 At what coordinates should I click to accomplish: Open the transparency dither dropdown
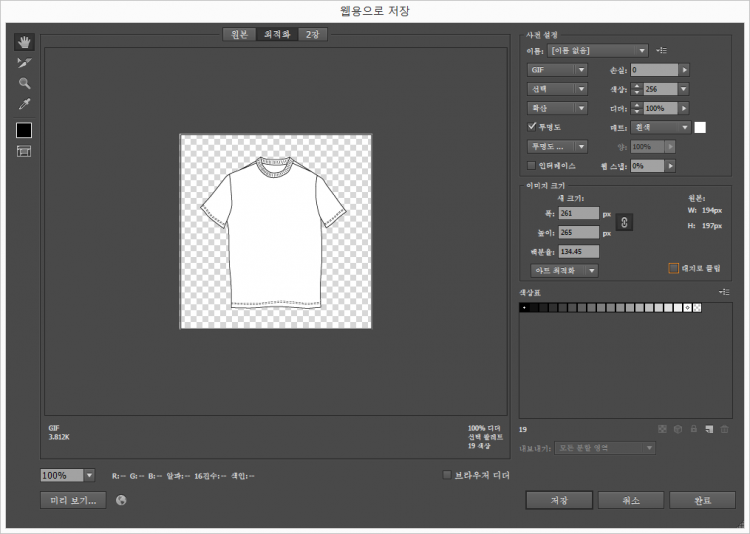tap(557, 146)
